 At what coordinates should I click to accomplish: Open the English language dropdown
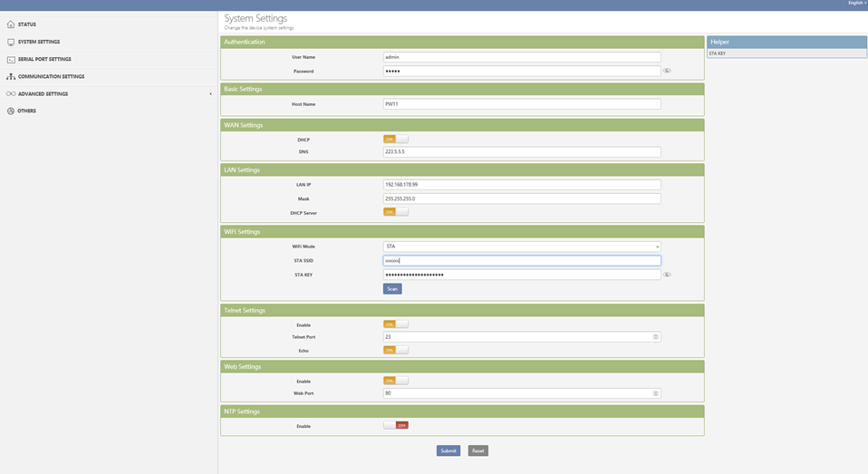856,4
